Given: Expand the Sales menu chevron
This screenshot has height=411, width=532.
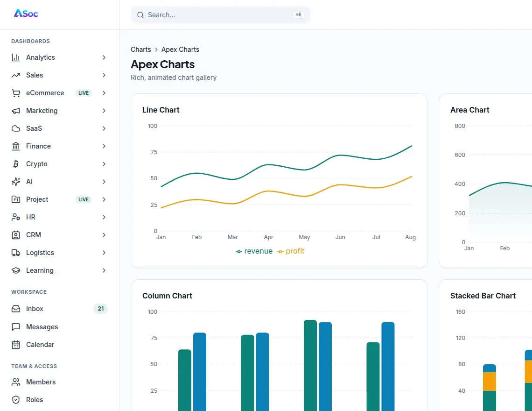Looking at the screenshot, I should click(x=104, y=75).
